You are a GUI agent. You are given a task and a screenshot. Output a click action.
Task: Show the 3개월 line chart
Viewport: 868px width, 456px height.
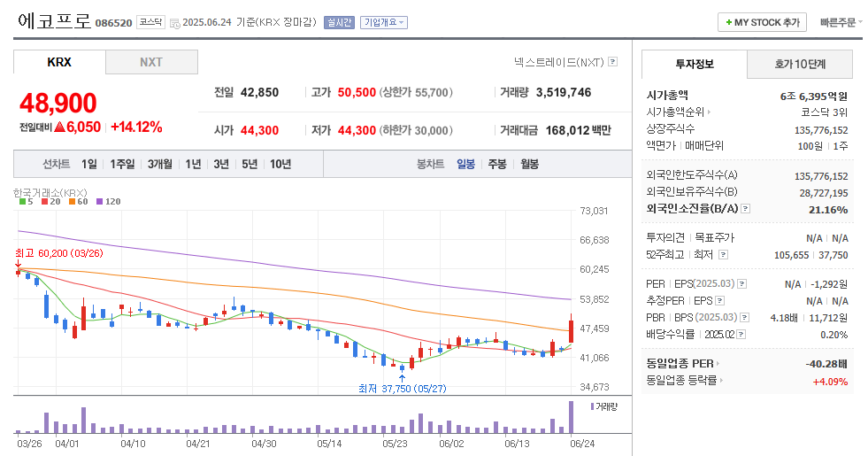tap(160, 164)
